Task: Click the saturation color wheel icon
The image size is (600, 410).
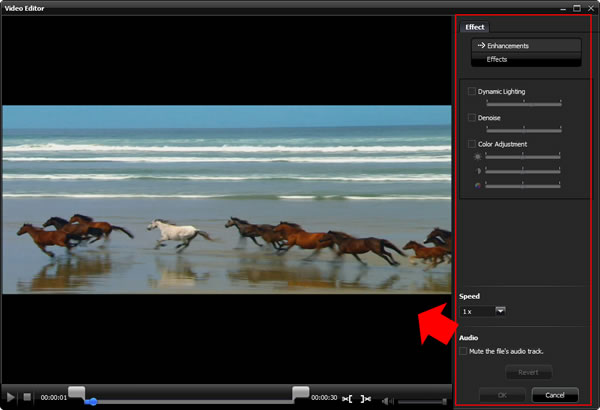Action: point(477,185)
